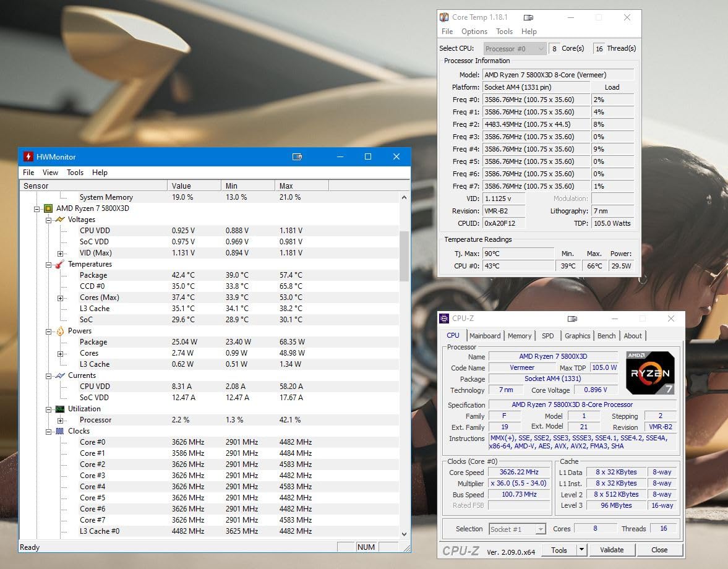
Task: Switch to the Memory tab in CPU-Z
Action: coord(520,336)
